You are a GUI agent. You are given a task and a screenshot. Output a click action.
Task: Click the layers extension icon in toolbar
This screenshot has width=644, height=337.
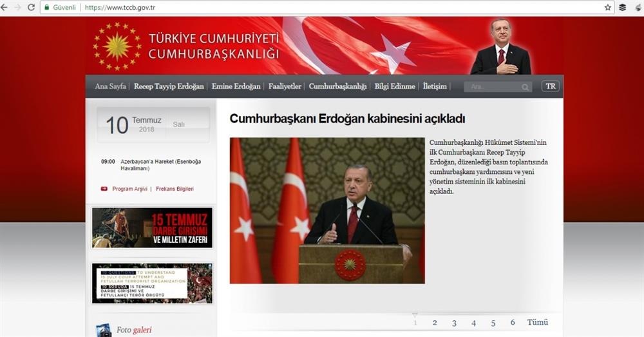coord(623,7)
